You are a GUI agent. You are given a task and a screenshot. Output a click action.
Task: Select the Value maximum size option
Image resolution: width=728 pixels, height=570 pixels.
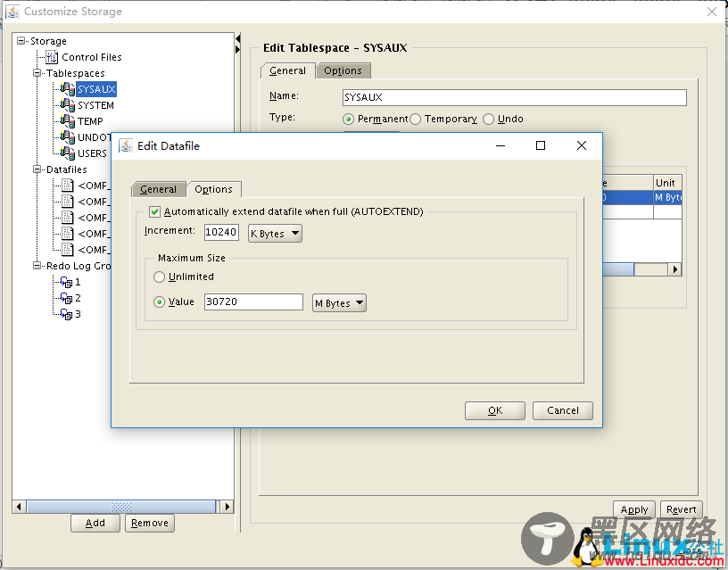[x=159, y=302]
